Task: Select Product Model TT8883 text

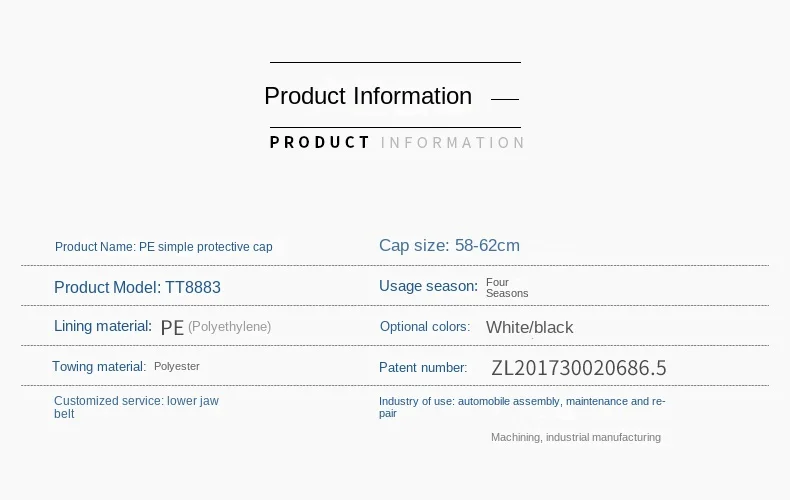Action: tap(137, 287)
